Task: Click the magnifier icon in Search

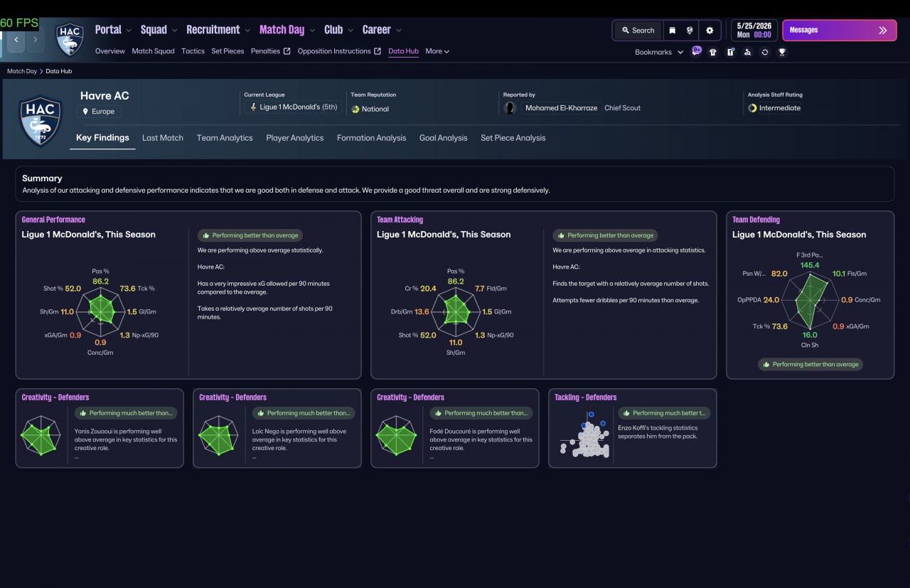Action: 626,31
